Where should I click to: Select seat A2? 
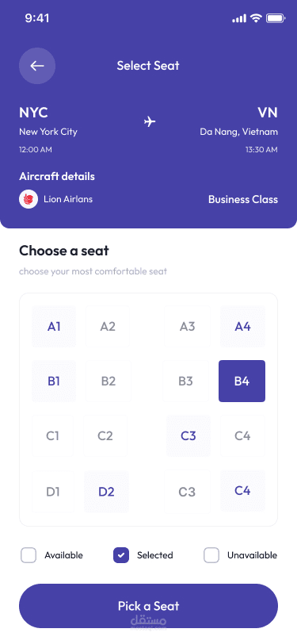coord(108,327)
